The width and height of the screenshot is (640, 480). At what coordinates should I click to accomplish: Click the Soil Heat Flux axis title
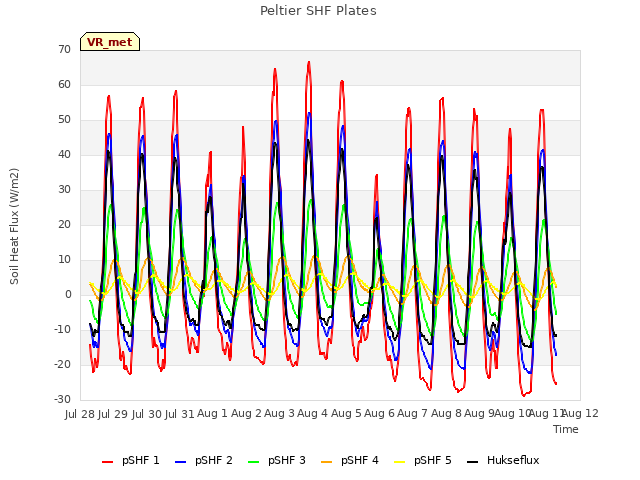point(14,226)
